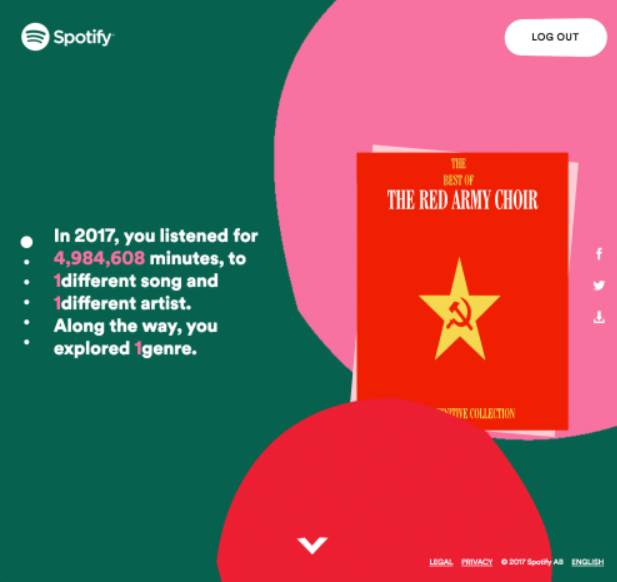Click the Spotify logo icon
617x582 pixels.
click(35, 37)
